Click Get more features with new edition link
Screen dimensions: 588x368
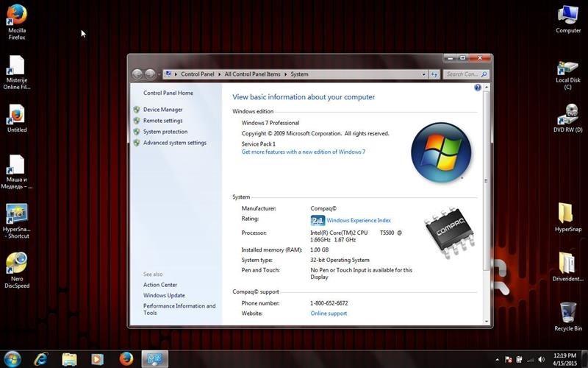[x=304, y=152]
